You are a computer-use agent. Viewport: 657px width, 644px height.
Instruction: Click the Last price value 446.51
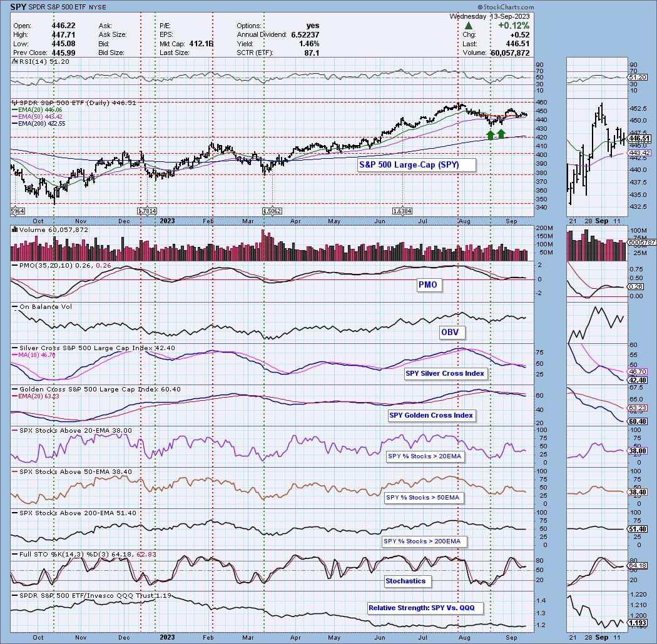517,44
